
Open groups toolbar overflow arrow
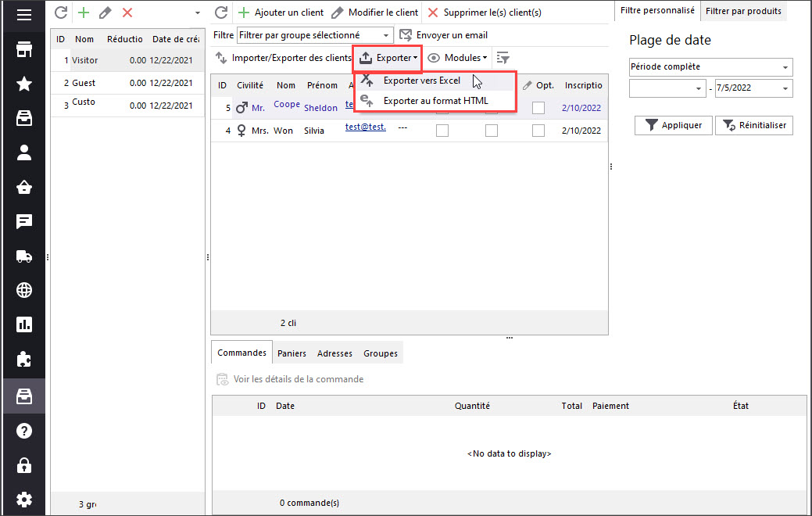point(197,13)
